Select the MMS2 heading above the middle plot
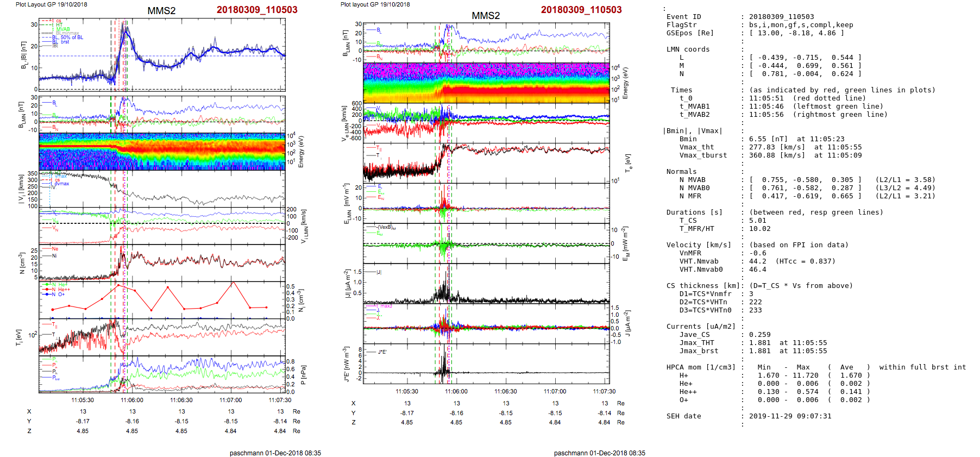The height and width of the screenshot is (457, 980). 486,16
